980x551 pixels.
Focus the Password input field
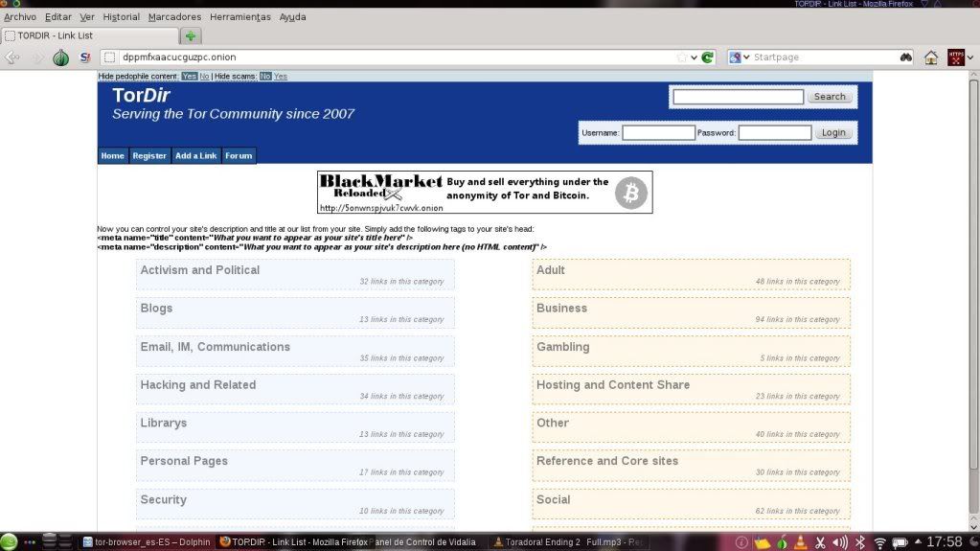[x=775, y=132]
